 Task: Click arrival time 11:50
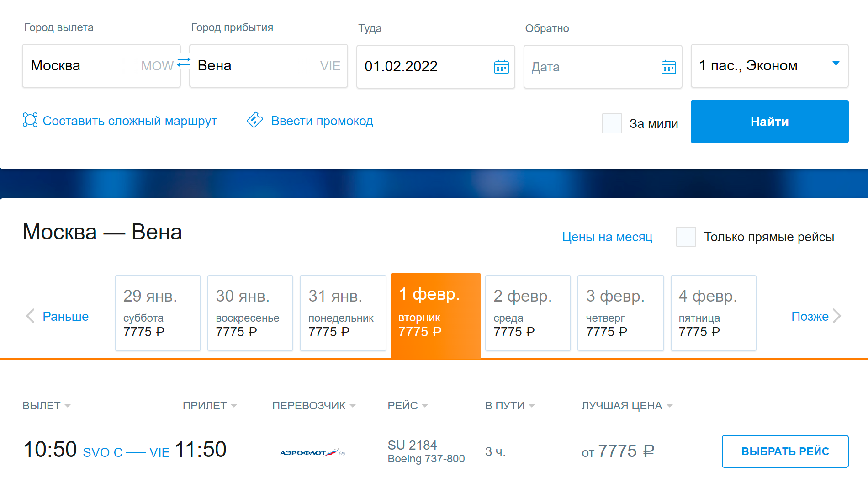[201, 449]
